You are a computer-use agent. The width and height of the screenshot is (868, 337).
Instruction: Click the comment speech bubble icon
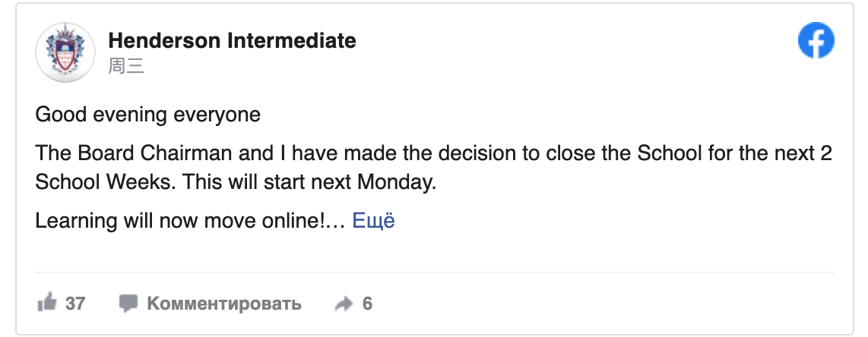[x=128, y=304]
